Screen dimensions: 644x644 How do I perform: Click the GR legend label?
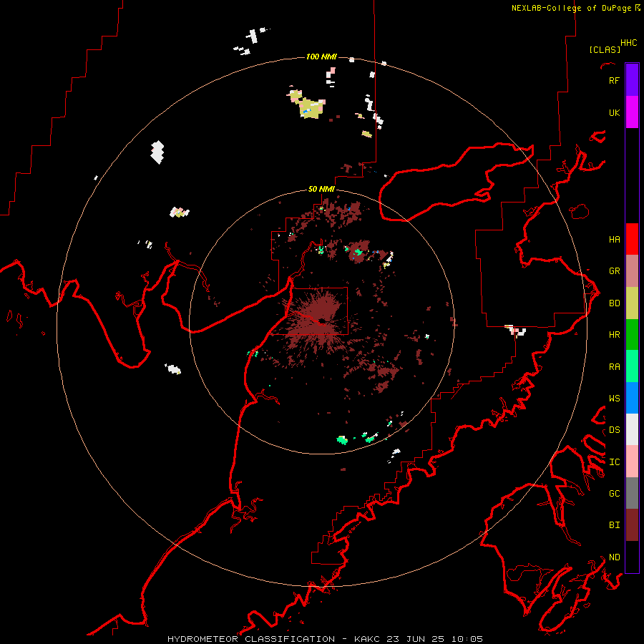(615, 271)
